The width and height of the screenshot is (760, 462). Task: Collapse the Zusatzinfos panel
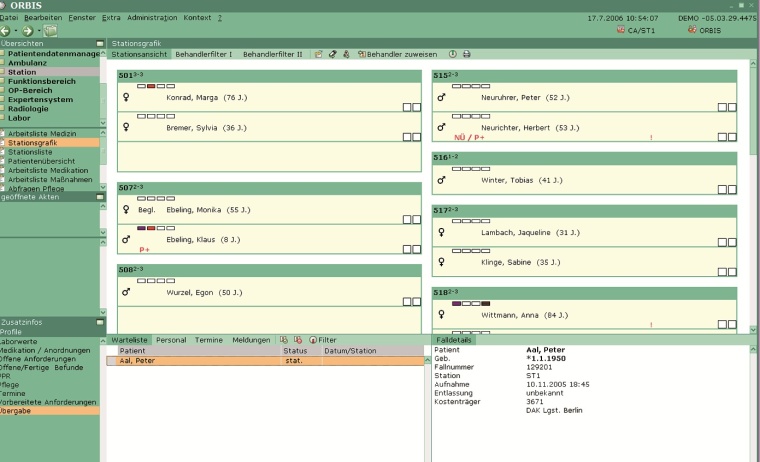[x=100, y=322]
